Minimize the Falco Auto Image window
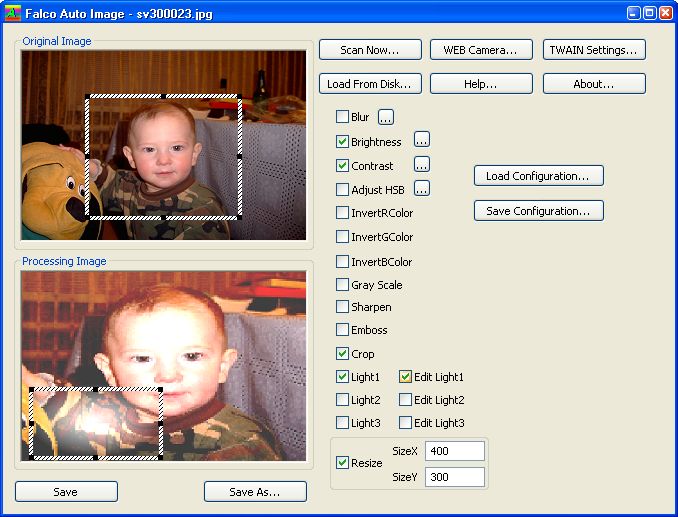The width and height of the screenshot is (678, 517). (633, 13)
